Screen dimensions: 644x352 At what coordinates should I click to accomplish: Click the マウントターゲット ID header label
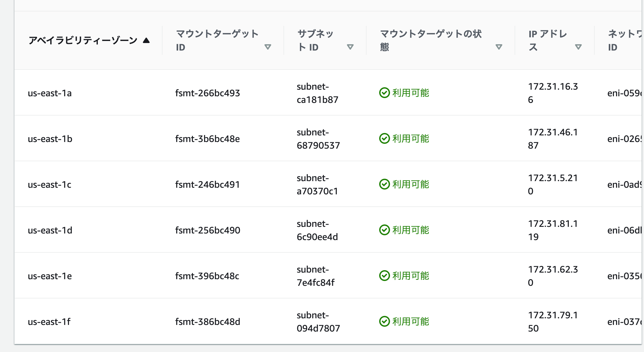pyautogui.click(x=217, y=40)
